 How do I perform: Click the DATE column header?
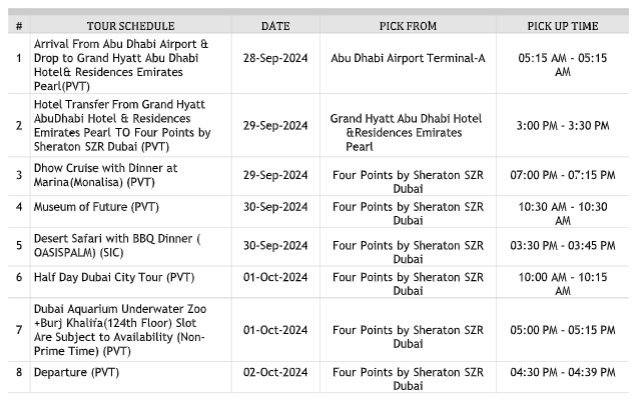(x=275, y=26)
